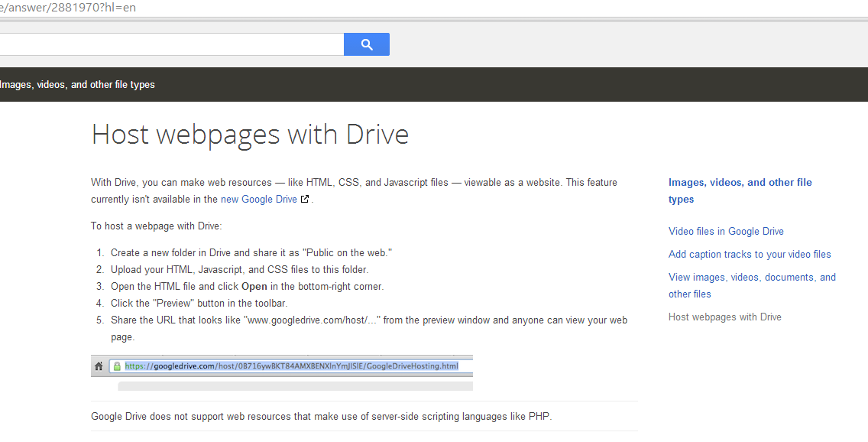Click the embedded browser screenshot image
This screenshot has width=868, height=442.
(x=283, y=372)
